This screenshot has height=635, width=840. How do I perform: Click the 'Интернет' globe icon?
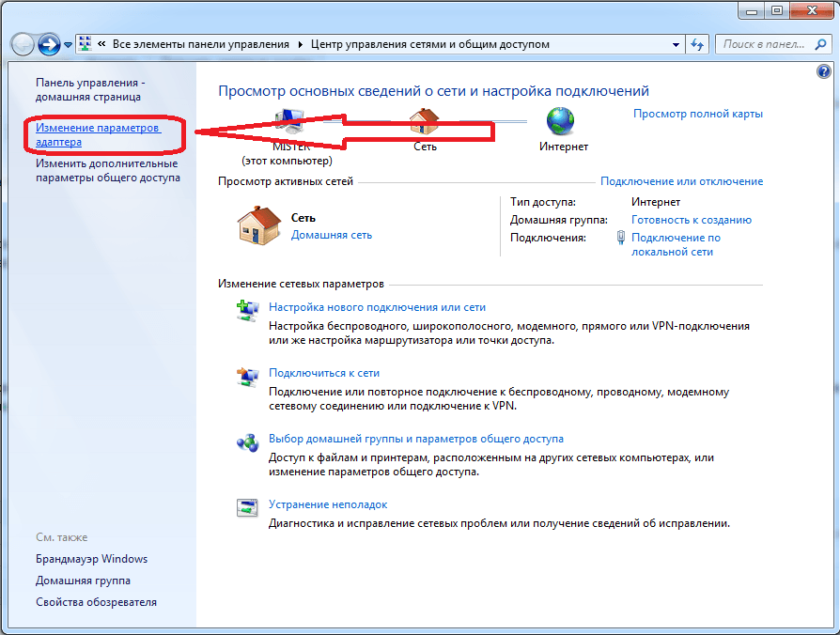point(560,121)
